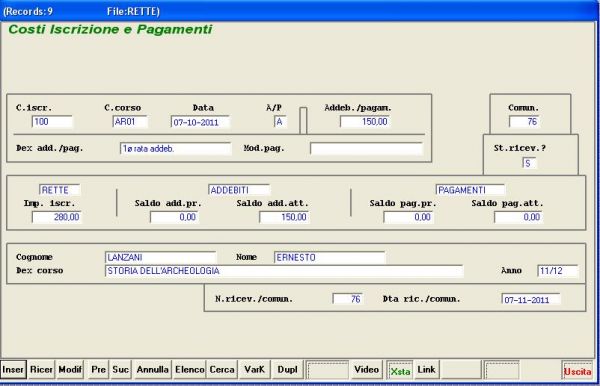Click the ADDEBITI label field
The height and width of the screenshot is (386, 600).
(x=239, y=190)
